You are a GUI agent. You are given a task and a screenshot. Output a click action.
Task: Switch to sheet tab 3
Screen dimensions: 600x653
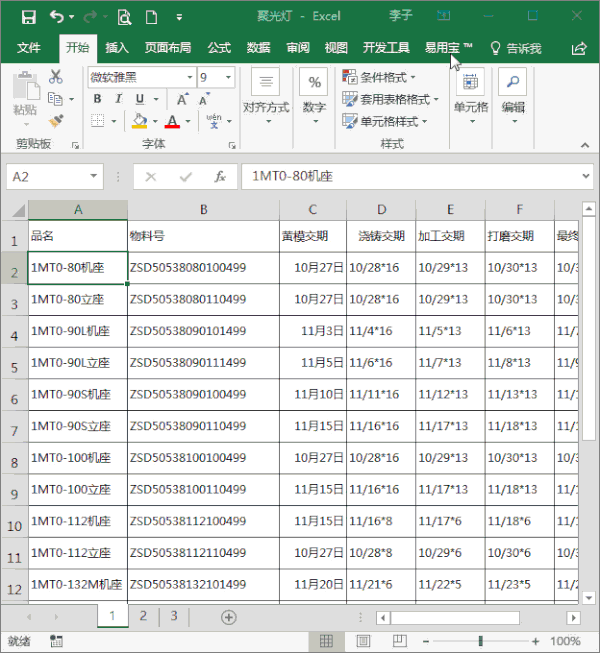pos(174,616)
